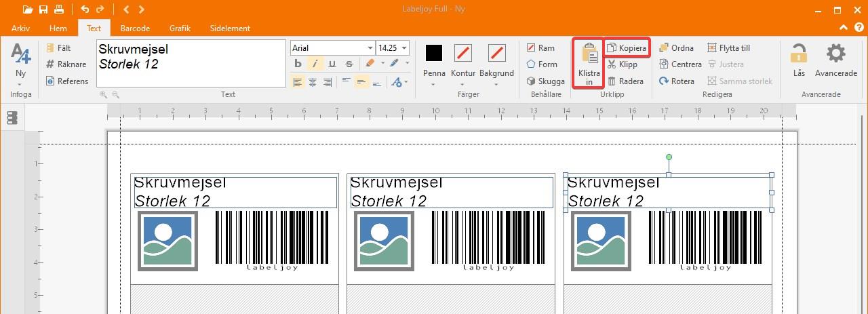The height and width of the screenshot is (314, 868).
Task: Zoom out the text editor box
Action: [x=116, y=95]
